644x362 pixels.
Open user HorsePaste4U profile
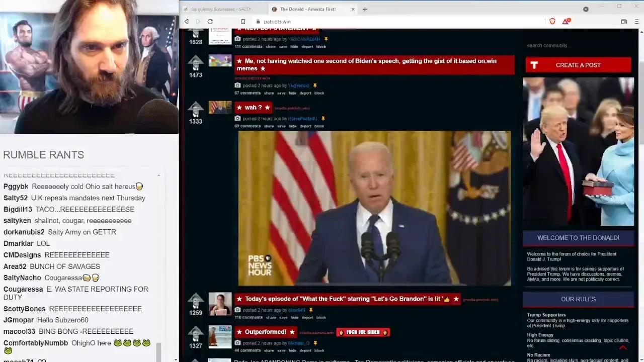[x=302, y=119]
